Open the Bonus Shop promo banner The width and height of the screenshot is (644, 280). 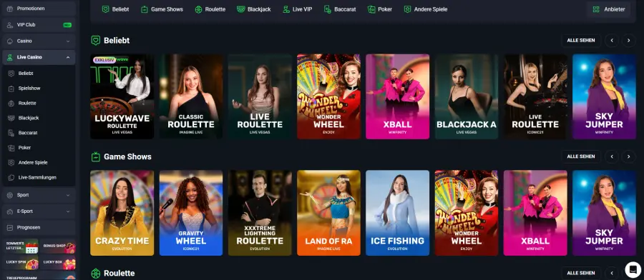pos(57,246)
